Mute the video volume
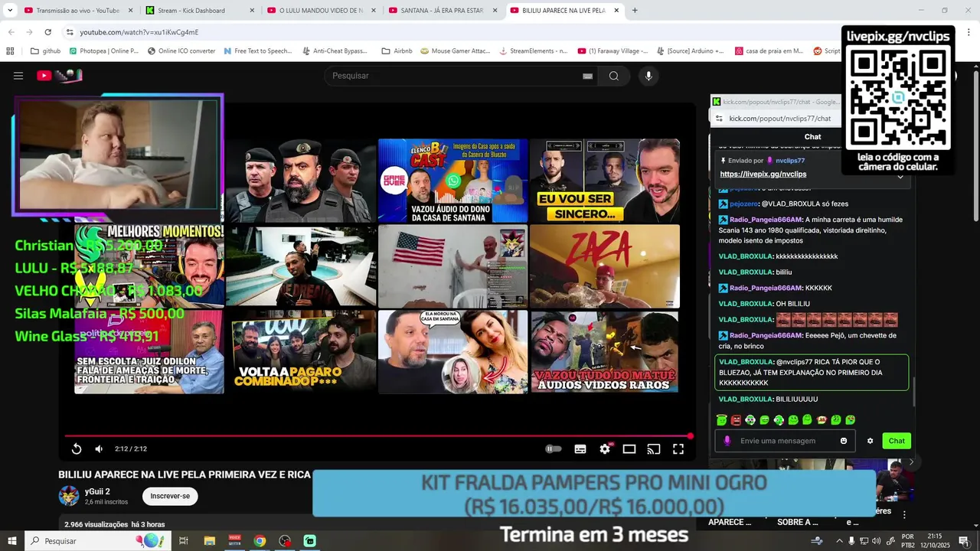This screenshot has height=551, width=980. click(99, 449)
